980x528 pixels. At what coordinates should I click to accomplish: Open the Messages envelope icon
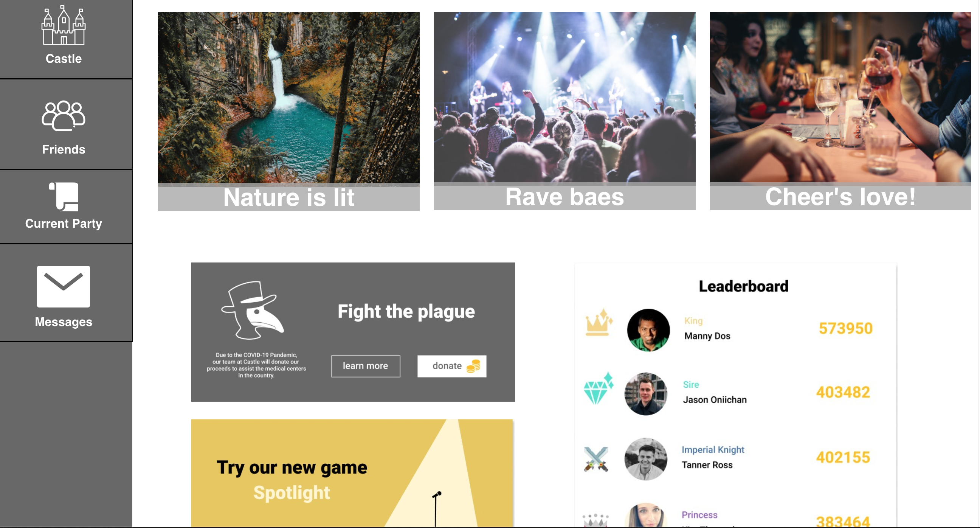click(x=64, y=287)
